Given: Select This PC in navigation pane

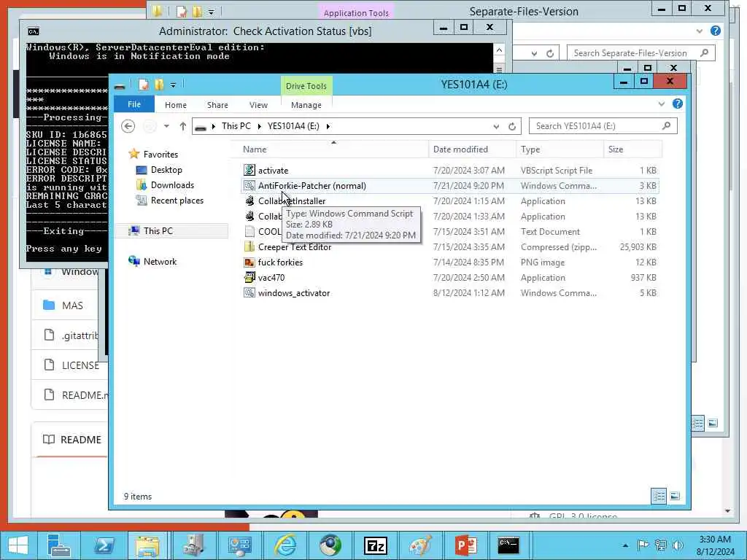Looking at the screenshot, I should (158, 230).
